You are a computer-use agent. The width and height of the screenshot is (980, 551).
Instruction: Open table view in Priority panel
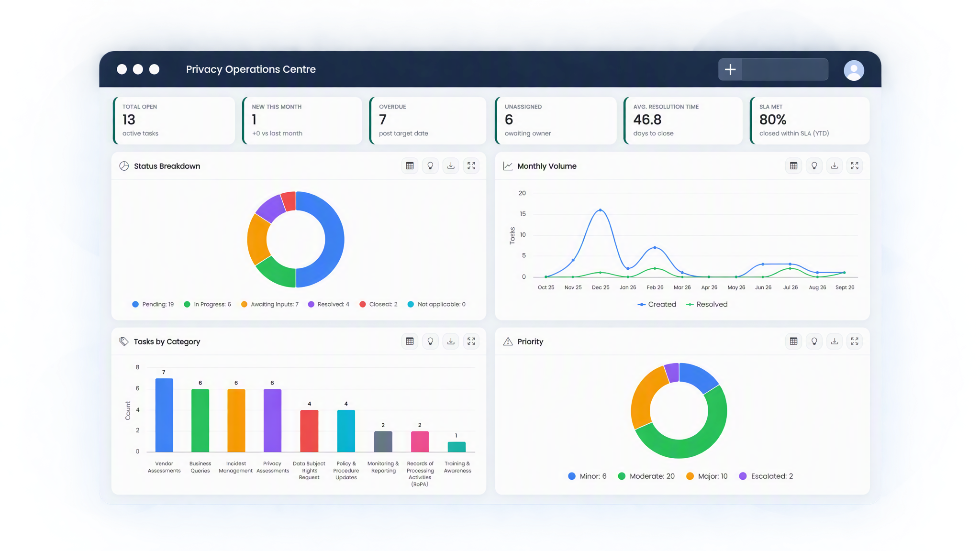793,341
